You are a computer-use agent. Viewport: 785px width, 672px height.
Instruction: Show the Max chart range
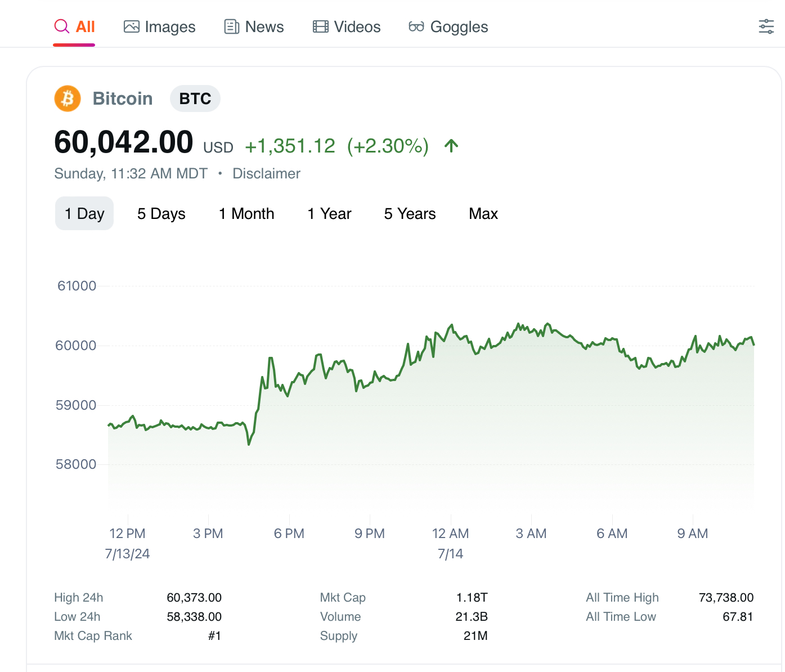pos(483,213)
